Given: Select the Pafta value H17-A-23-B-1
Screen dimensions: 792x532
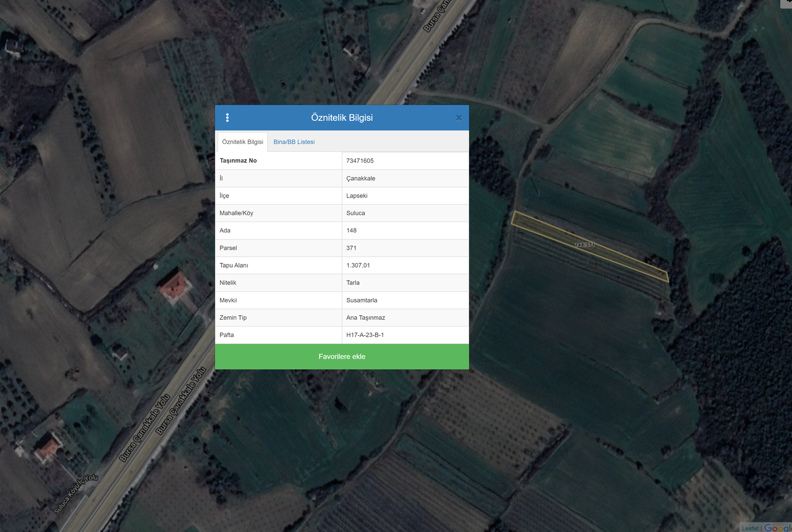Looking at the screenshot, I should [365, 335].
